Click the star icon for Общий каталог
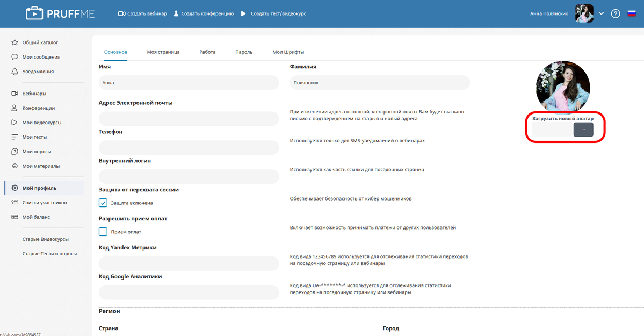Viewport: 644px width, 336px height. pyautogui.click(x=15, y=42)
